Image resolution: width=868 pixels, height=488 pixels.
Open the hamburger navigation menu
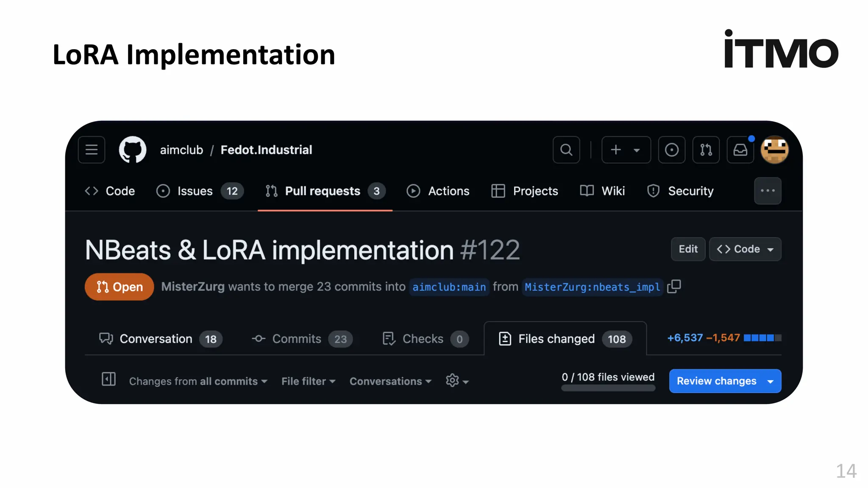click(92, 150)
